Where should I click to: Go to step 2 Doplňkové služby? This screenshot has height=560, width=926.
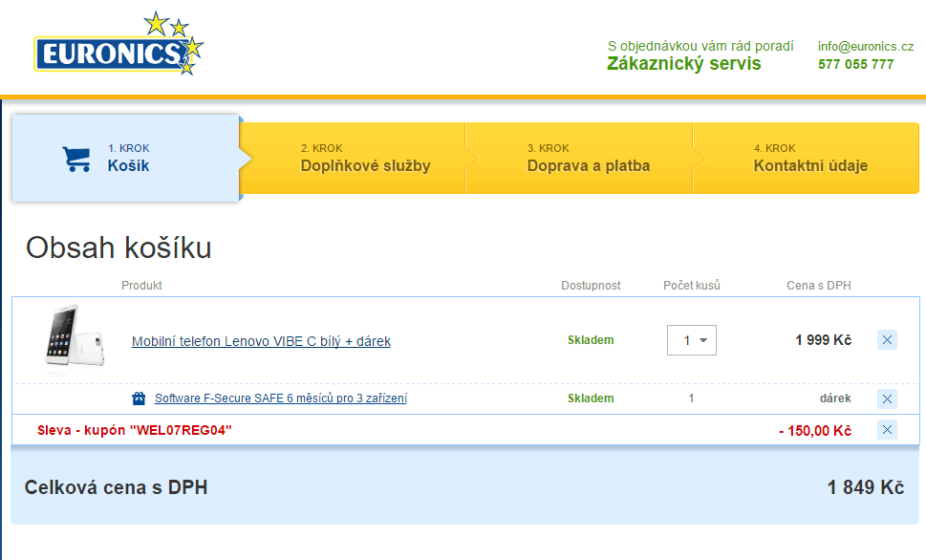click(x=354, y=158)
